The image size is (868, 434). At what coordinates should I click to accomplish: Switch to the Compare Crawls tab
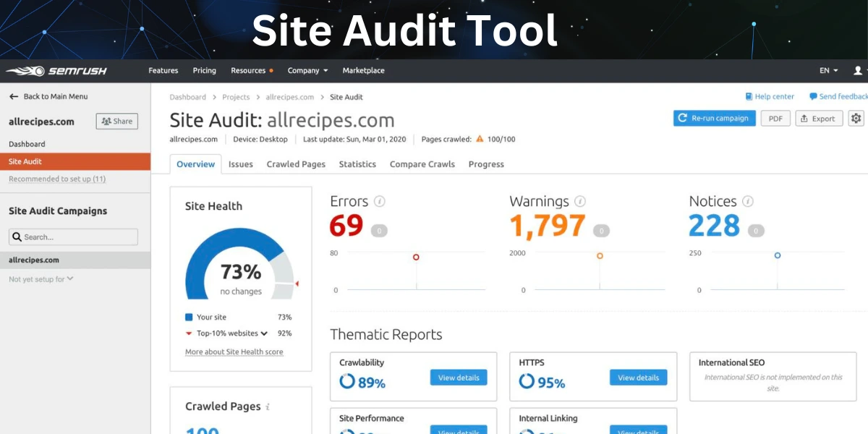click(422, 164)
